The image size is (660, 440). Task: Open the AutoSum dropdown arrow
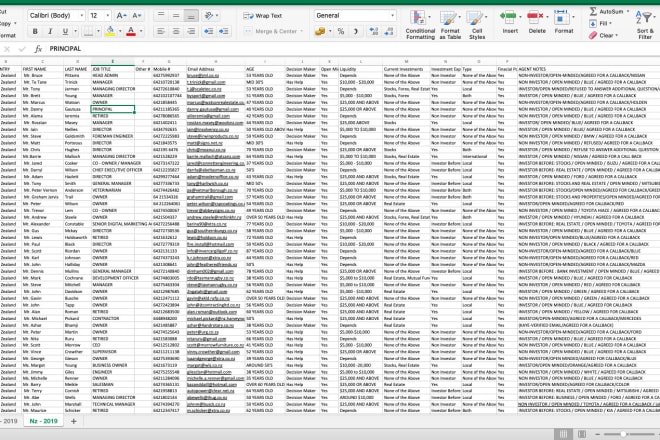pyautogui.click(x=628, y=11)
